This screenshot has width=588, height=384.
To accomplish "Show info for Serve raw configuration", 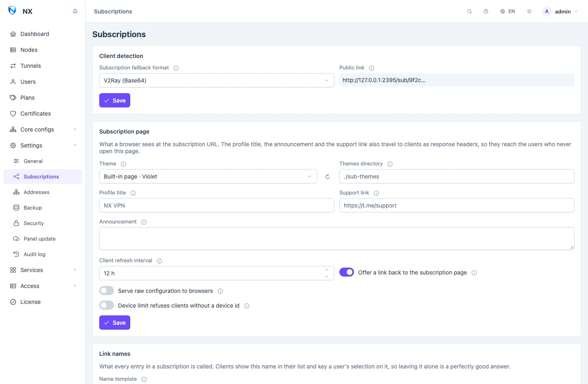I will (x=220, y=291).
